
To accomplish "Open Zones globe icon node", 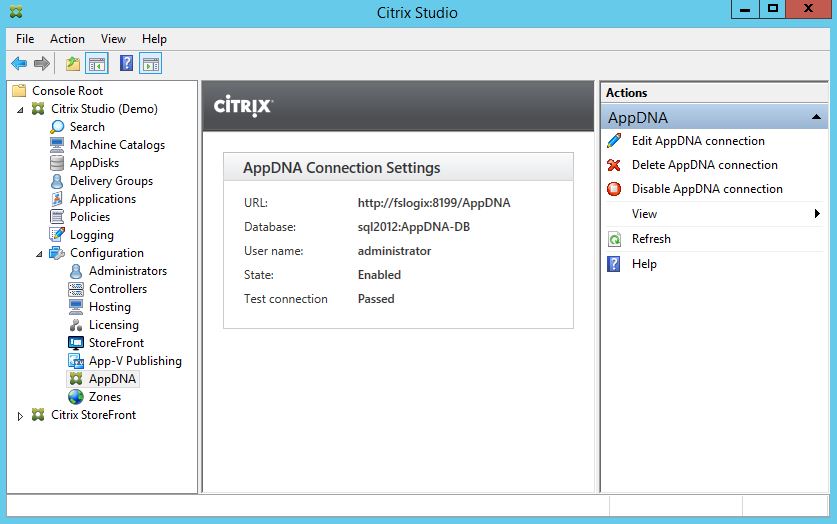I will tap(76, 397).
